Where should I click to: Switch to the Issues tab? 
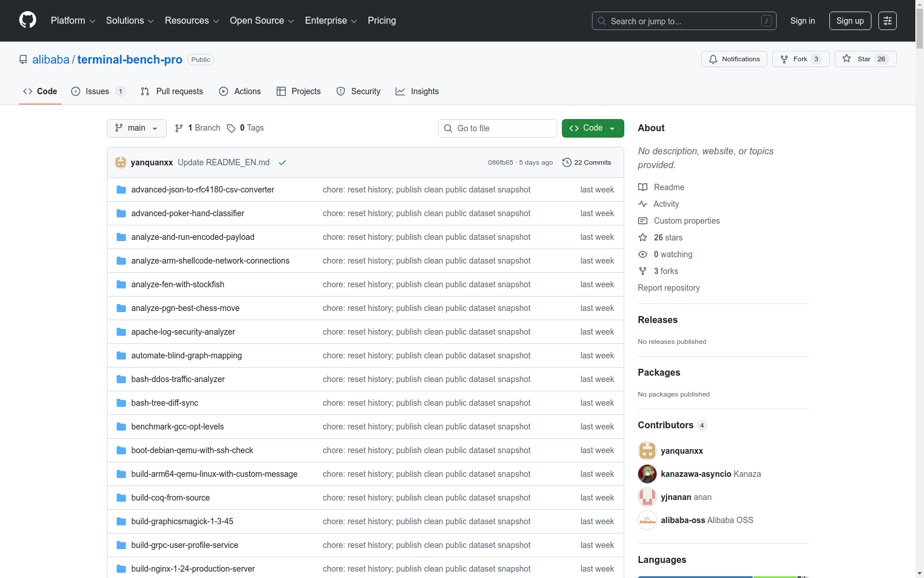98,91
